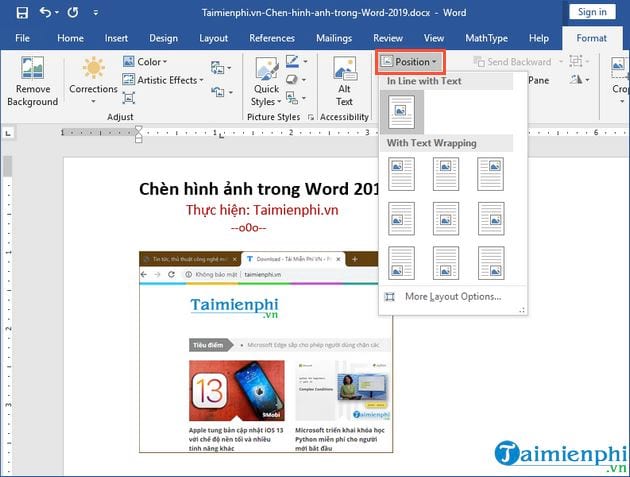Choose middle center position with square wrapping
The image size is (630, 477).
click(446, 219)
